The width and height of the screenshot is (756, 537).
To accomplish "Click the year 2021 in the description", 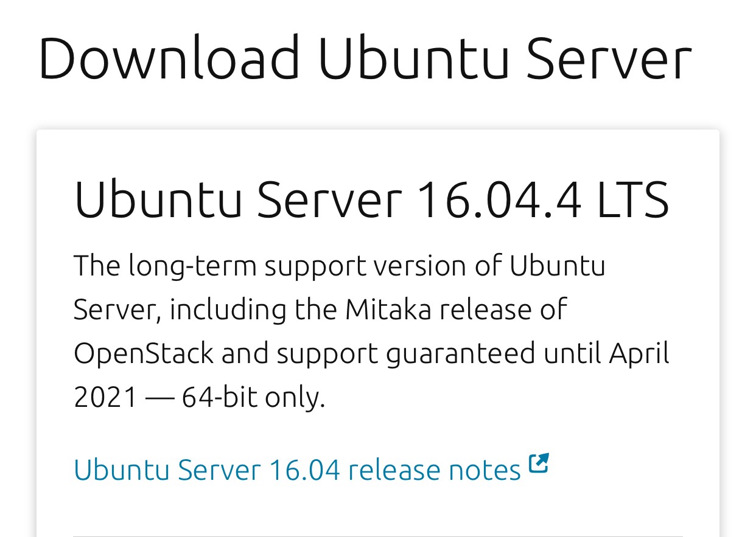I will pos(106,397).
